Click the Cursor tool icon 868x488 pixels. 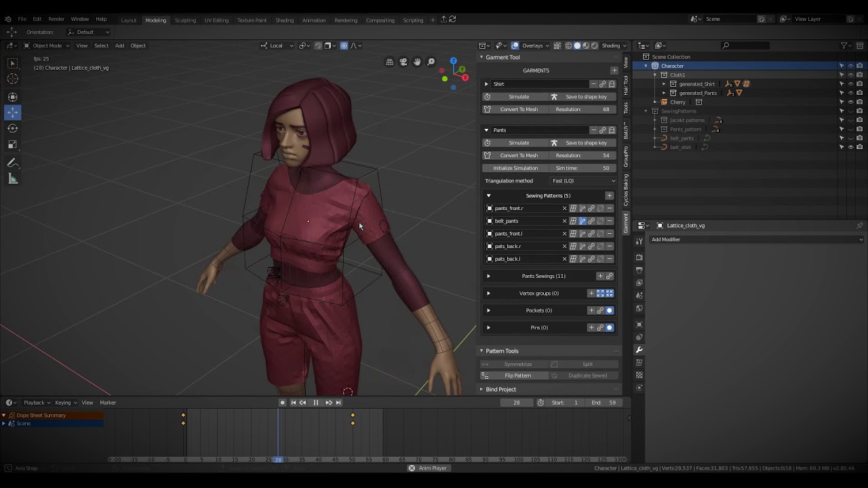12,79
